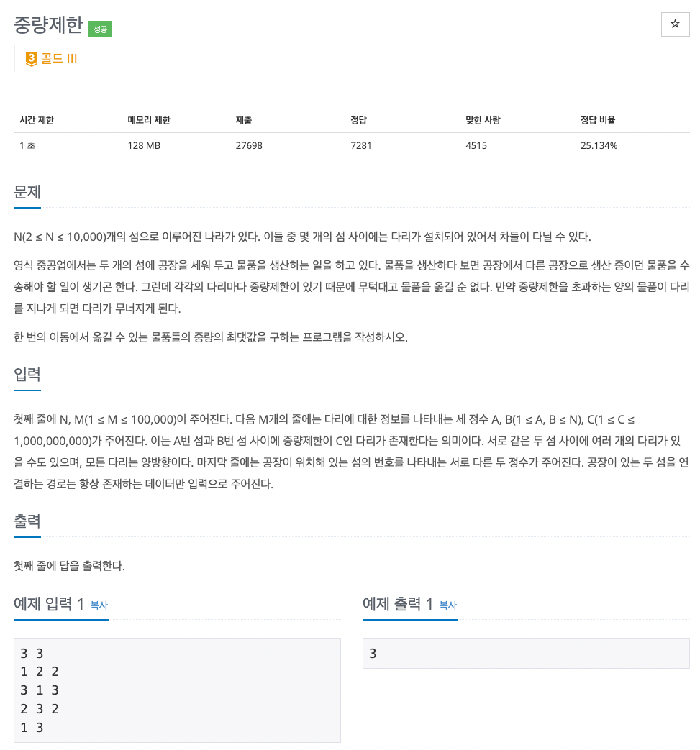Select the 출력 section heading
The image size is (700, 750).
click(27, 521)
